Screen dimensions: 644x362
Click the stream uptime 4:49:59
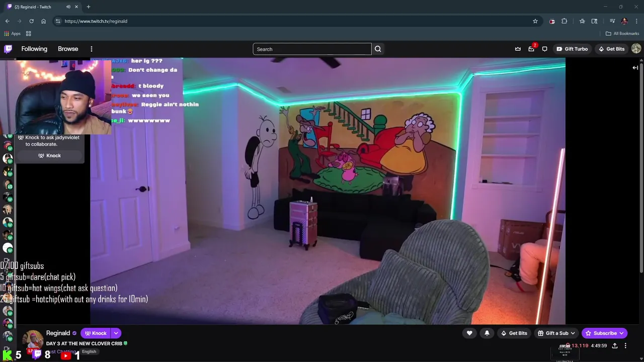click(599, 346)
